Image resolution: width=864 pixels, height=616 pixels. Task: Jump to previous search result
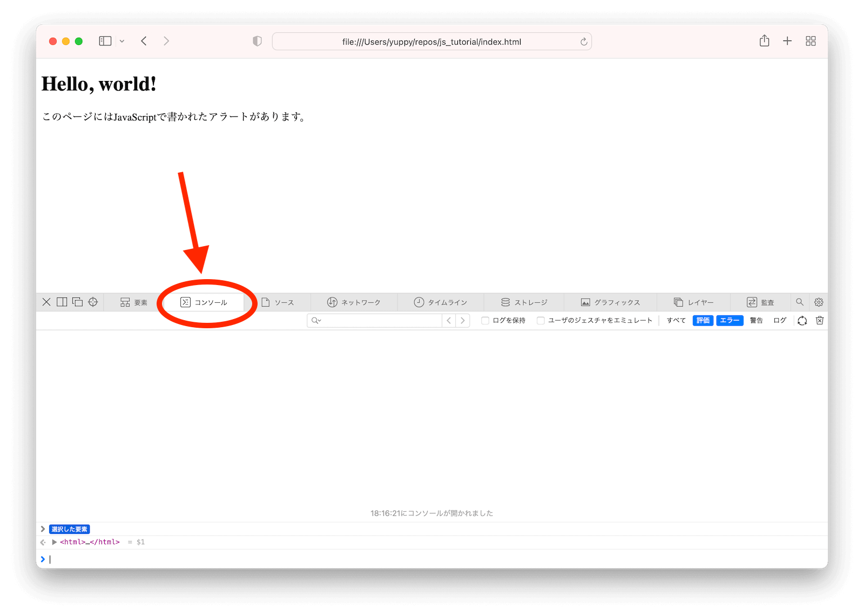click(449, 320)
